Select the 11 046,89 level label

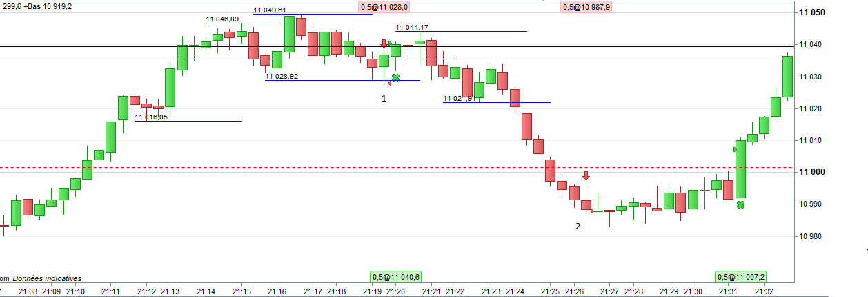tap(222, 19)
